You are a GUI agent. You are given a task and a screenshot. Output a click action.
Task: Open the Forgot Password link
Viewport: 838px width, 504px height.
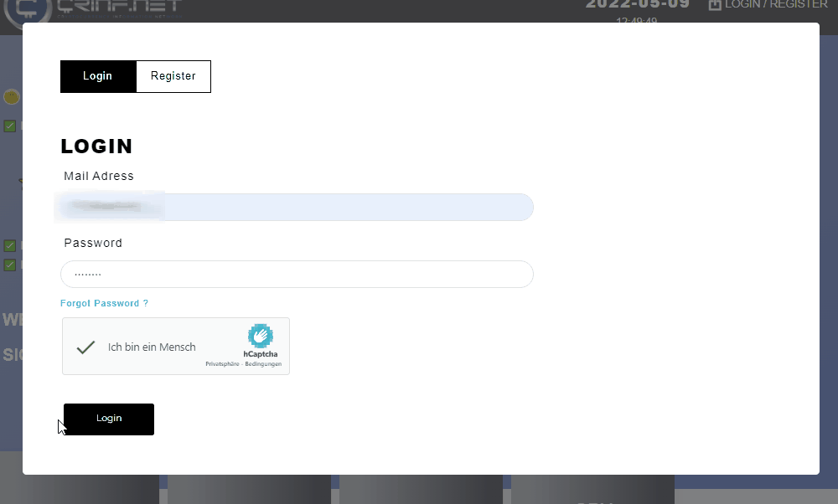coord(104,303)
